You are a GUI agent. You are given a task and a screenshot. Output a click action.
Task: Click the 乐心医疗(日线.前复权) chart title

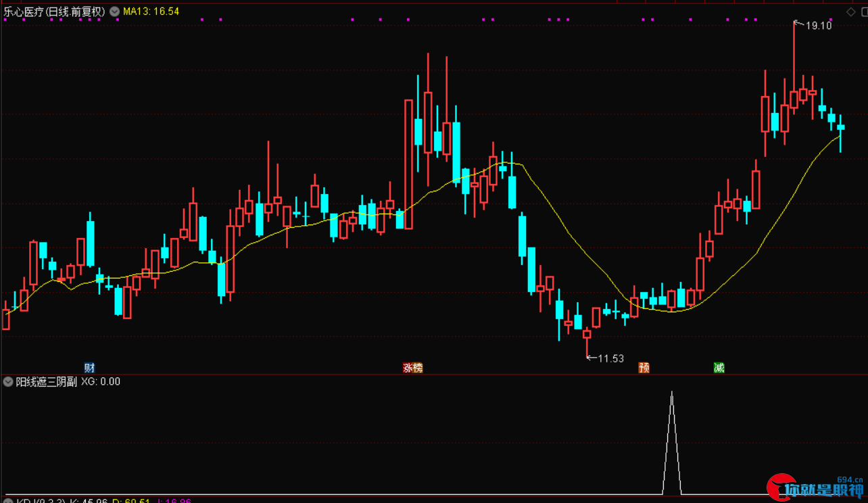(x=54, y=11)
